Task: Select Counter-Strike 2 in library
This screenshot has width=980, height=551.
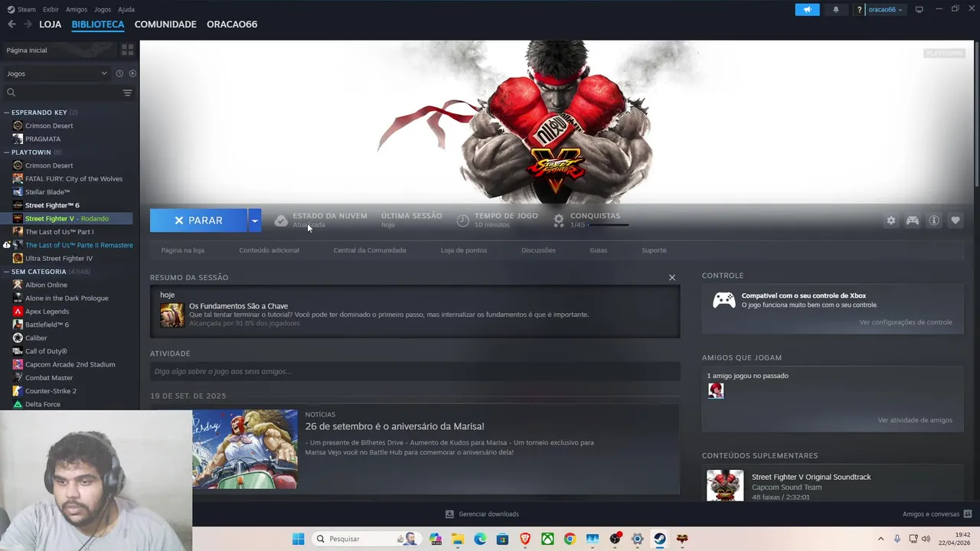Action: [x=51, y=391]
